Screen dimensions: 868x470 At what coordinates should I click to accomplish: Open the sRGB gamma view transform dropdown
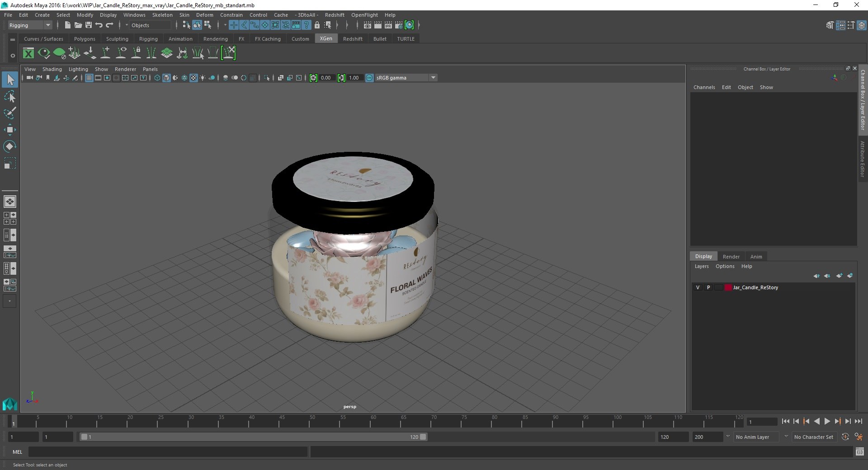[406, 78]
